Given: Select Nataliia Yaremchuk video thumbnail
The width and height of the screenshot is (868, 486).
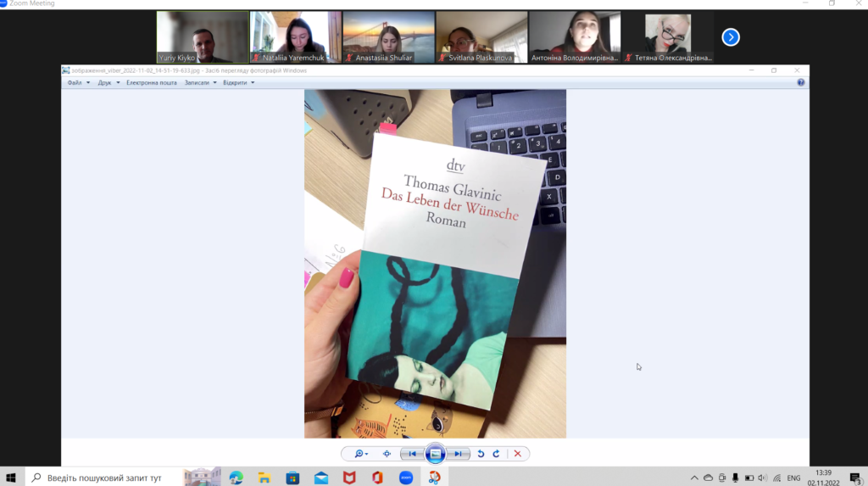Looking at the screenshot, I should pyautogui.click(x=296, y=37).
